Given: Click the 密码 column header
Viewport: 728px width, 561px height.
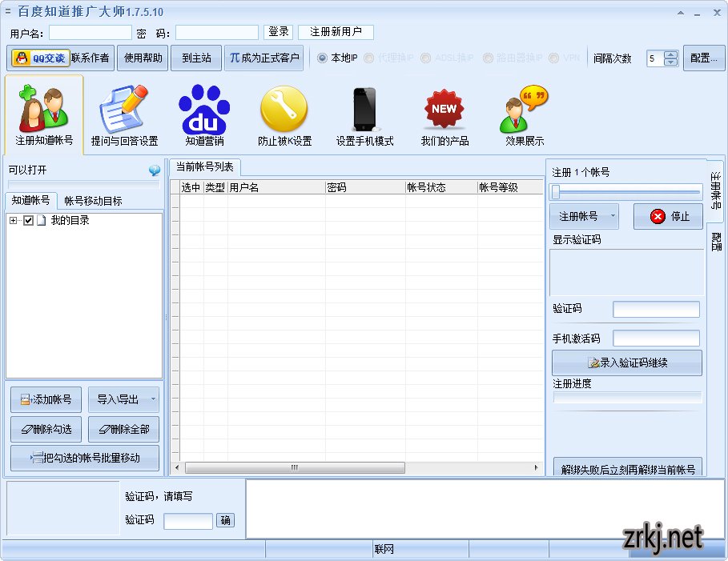Looking at the screenshot, I should tap(365, 187).
